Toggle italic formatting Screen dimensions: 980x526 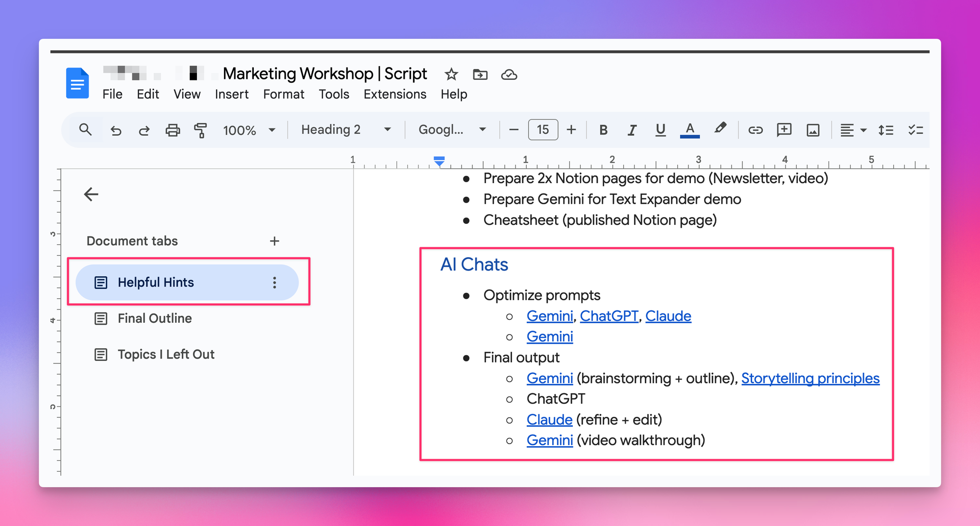point(632,130)
